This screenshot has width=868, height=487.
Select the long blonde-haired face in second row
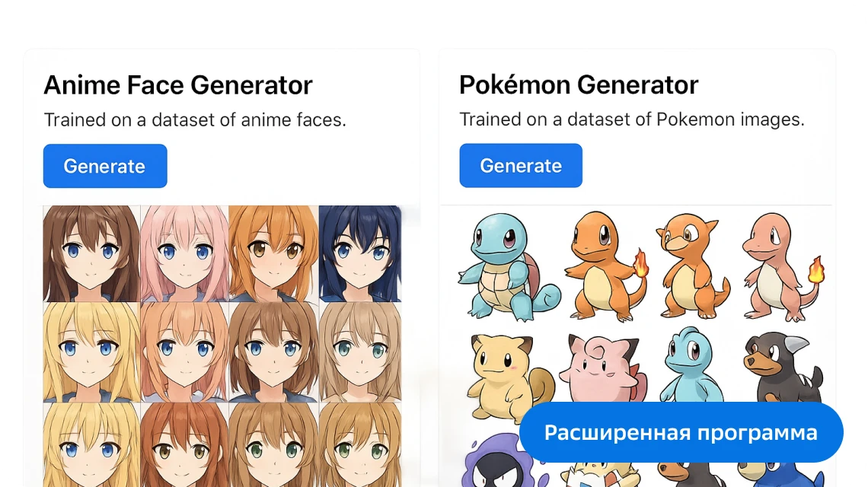click(x=91, y=352)
